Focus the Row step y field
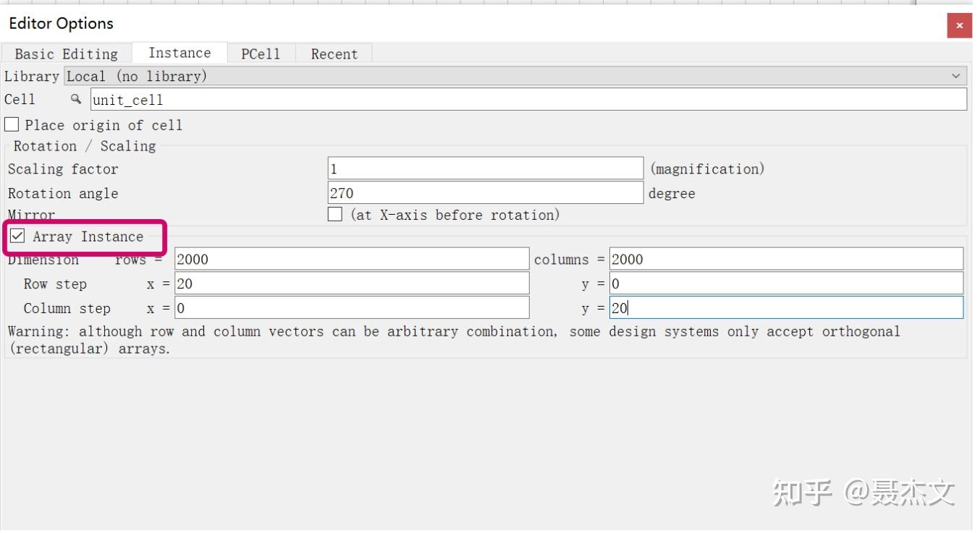The image size is (980, 533). tap(786, 283)
